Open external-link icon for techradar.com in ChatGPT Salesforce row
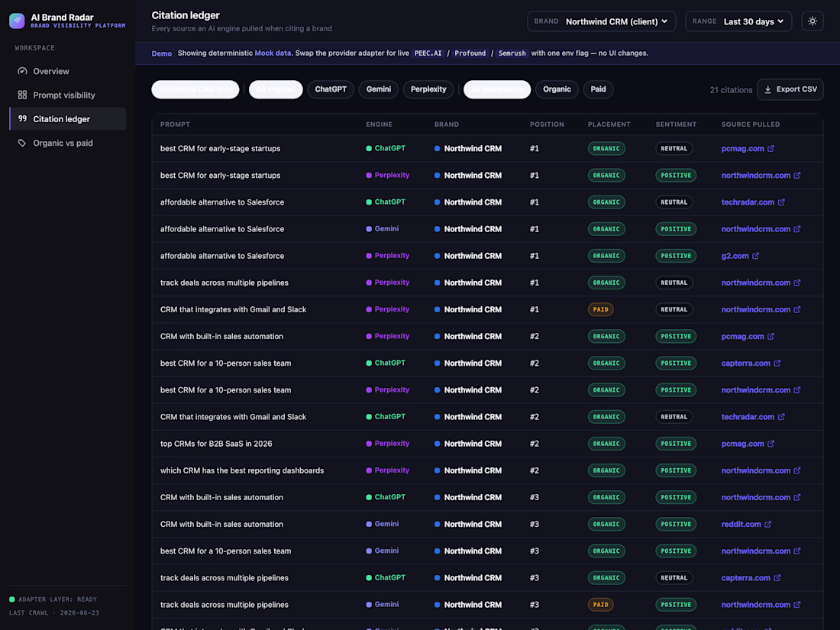This screenshot has width=840, height=630. coord(781,202)
